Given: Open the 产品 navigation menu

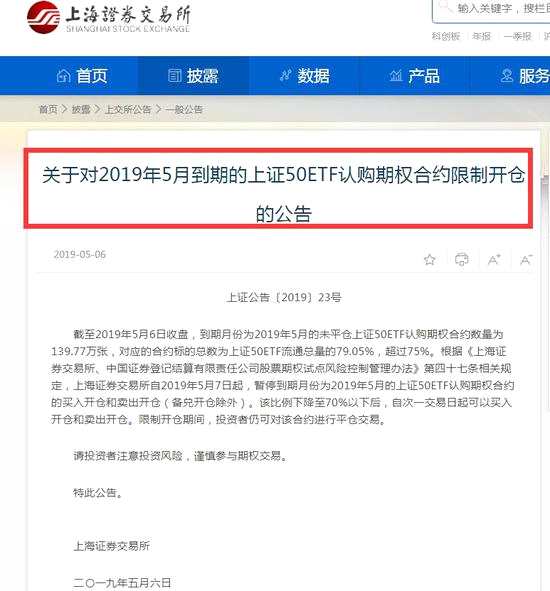Looking at the screenshot, I should point(415,76).
